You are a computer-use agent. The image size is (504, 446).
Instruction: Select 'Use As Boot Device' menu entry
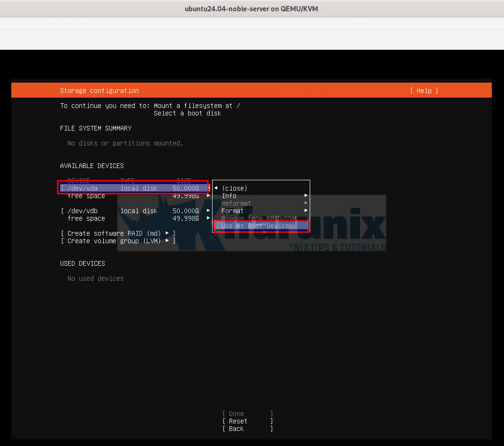261,226
